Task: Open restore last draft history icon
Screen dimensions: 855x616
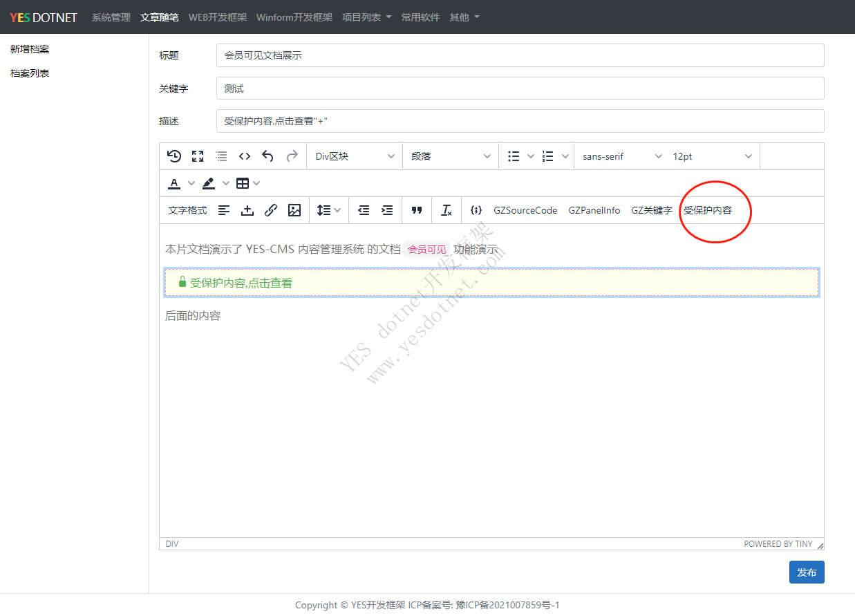Action: click(174, 156)
